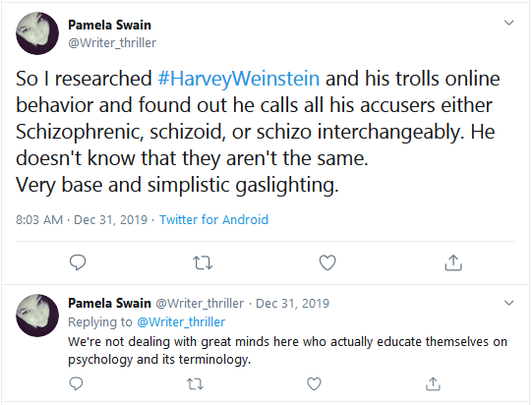Image resolution: width=532 pixels, height=405 pixels.
Task: Open Pamela Swain's profile from main tweet name
Action: pyautogui.click(x=109, y=26)
